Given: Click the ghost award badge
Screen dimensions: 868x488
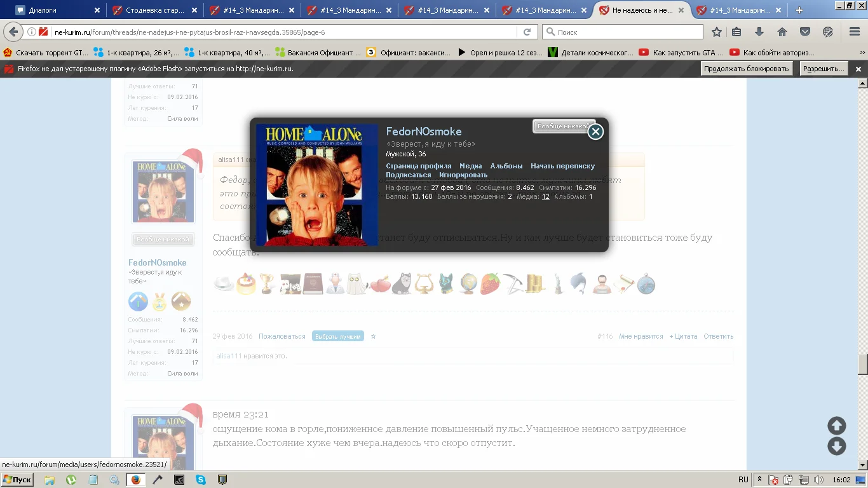Looking at the screenshot, I should [x=356, y=283].
